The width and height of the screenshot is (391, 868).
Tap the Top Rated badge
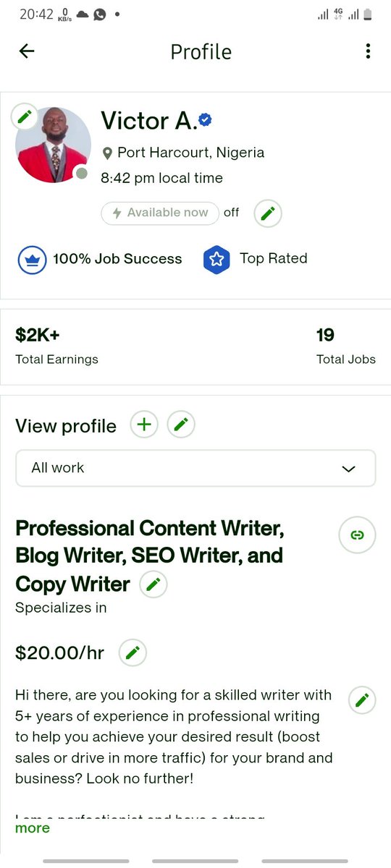point(255,259)
